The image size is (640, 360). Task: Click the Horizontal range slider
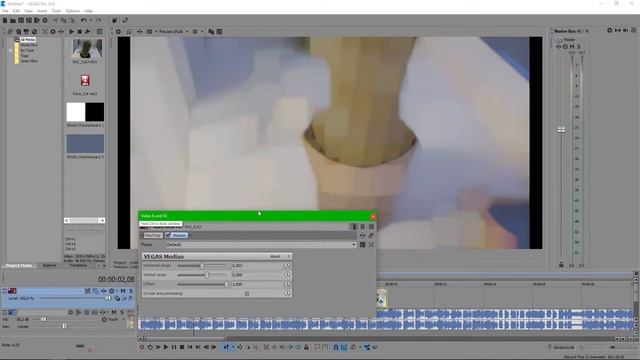[202, 266]
